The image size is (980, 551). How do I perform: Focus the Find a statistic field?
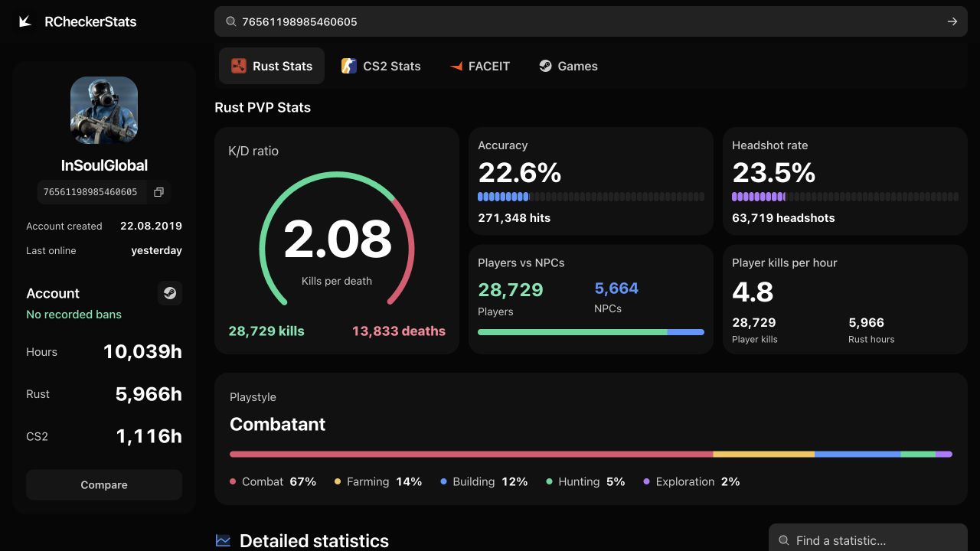click(868, 540)
